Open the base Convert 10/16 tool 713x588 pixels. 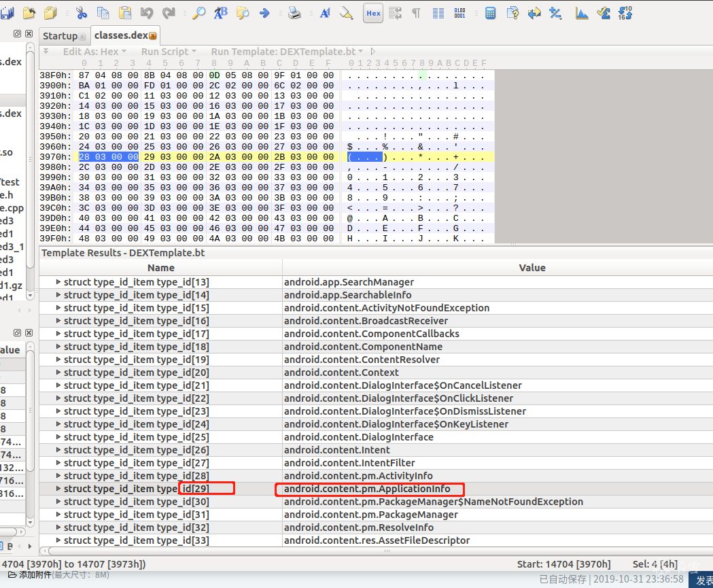point(625,13)
